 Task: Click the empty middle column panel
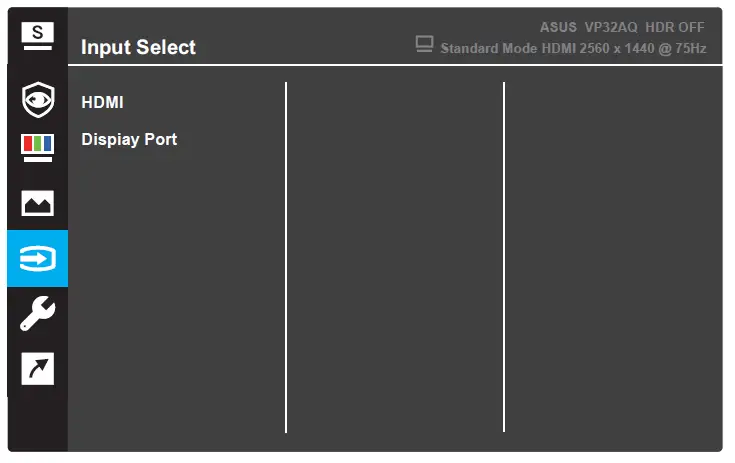[x=395, y=258]
